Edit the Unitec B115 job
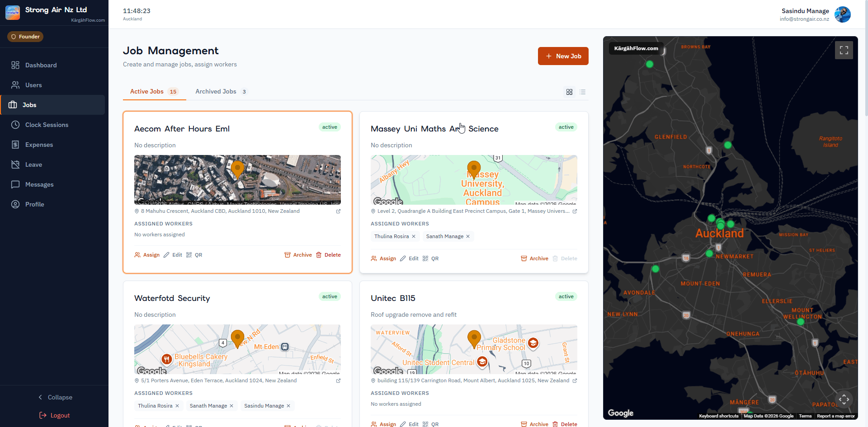 409,424
